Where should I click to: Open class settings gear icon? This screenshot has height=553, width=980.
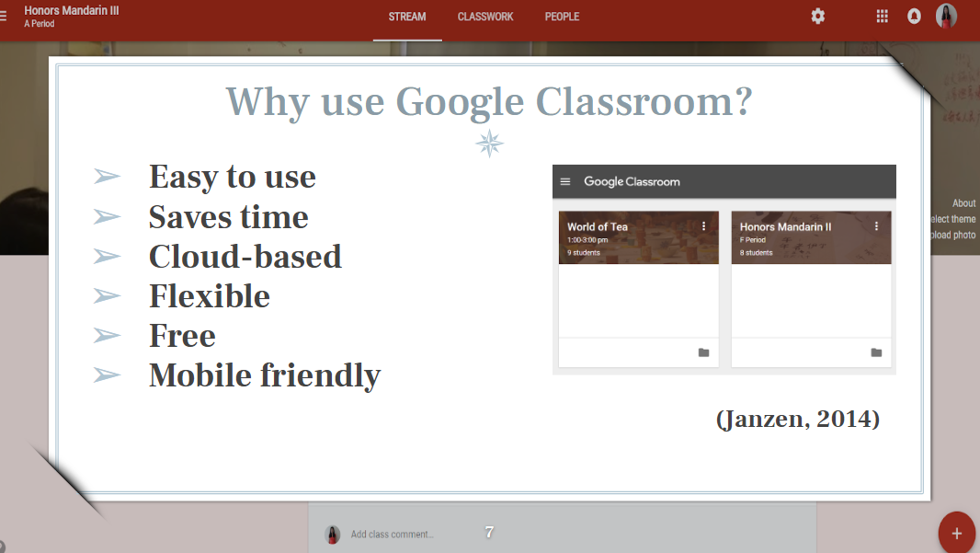(x=817, y=17)
